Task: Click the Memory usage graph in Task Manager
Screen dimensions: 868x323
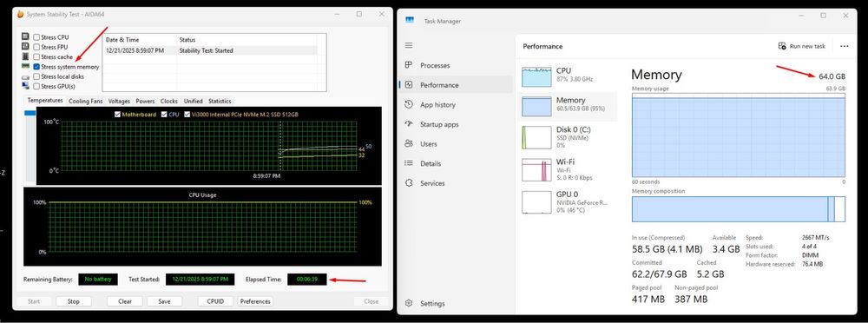Action: click(739, 135)
